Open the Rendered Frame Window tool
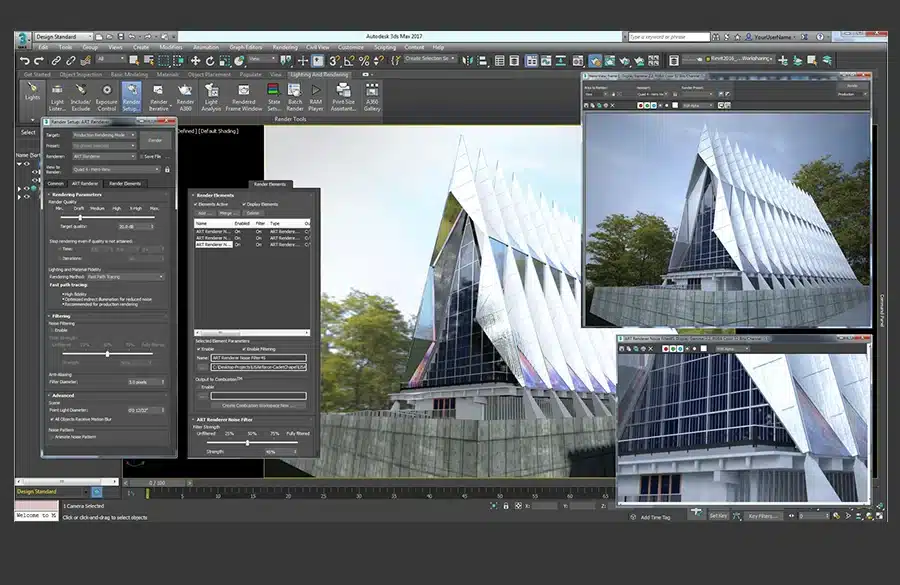Screen dimensions: 900x585 (244, 96)
